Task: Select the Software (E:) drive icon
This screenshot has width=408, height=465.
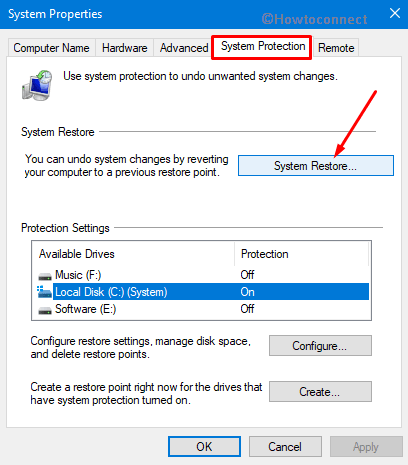Action: tap(45, 310)
